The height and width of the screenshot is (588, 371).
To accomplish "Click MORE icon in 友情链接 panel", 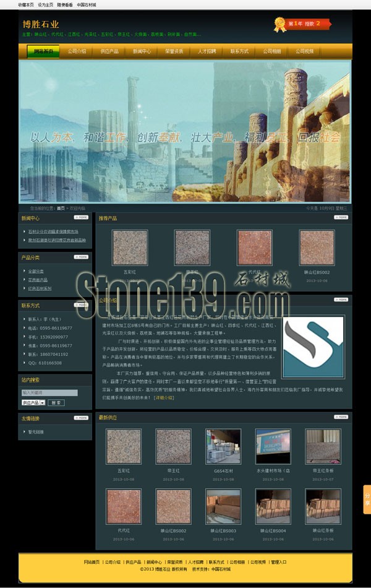I will pos(81,418).
